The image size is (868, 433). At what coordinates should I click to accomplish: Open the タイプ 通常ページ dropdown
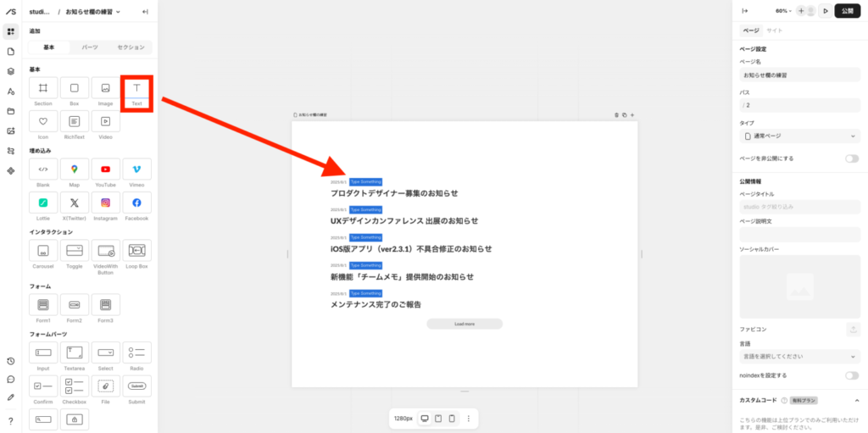800,136
